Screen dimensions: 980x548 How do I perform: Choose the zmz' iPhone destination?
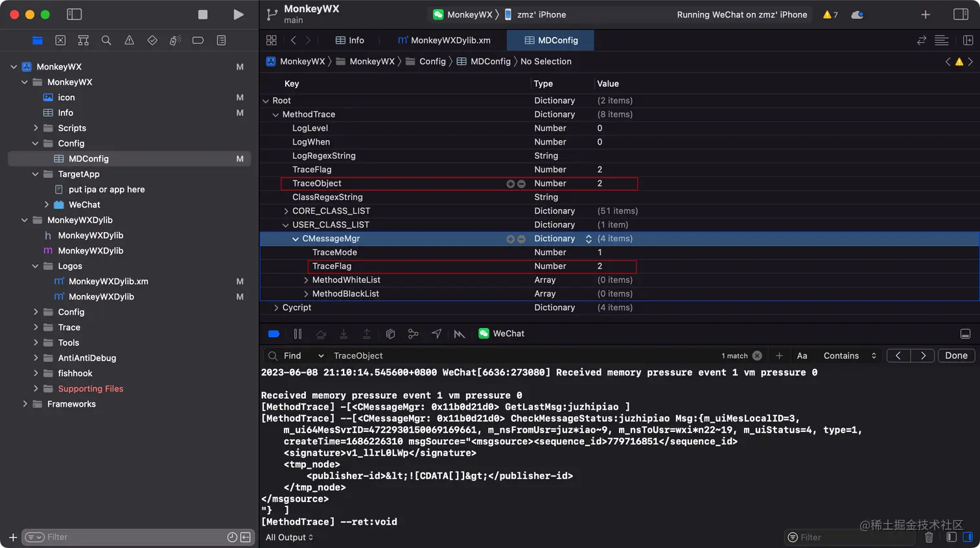(535, 14)
